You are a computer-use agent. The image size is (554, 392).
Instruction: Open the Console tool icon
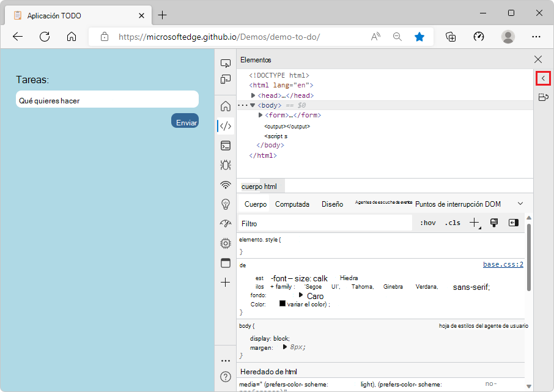tap(226, 146)
